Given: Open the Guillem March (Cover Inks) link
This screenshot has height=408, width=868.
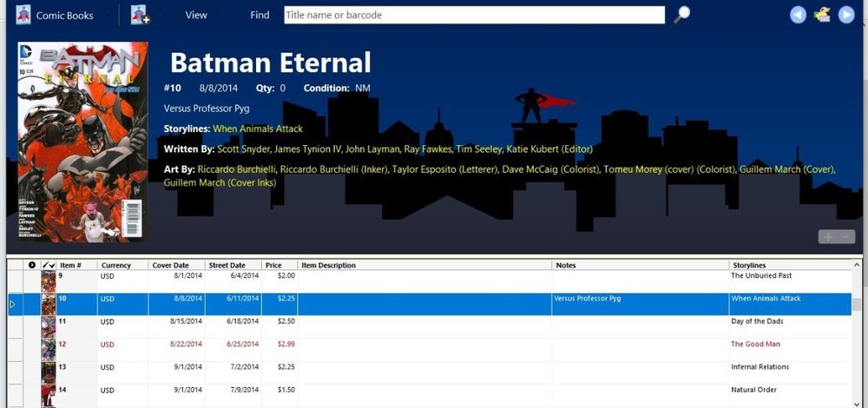Looking at the screenshot, I should 220,182.
